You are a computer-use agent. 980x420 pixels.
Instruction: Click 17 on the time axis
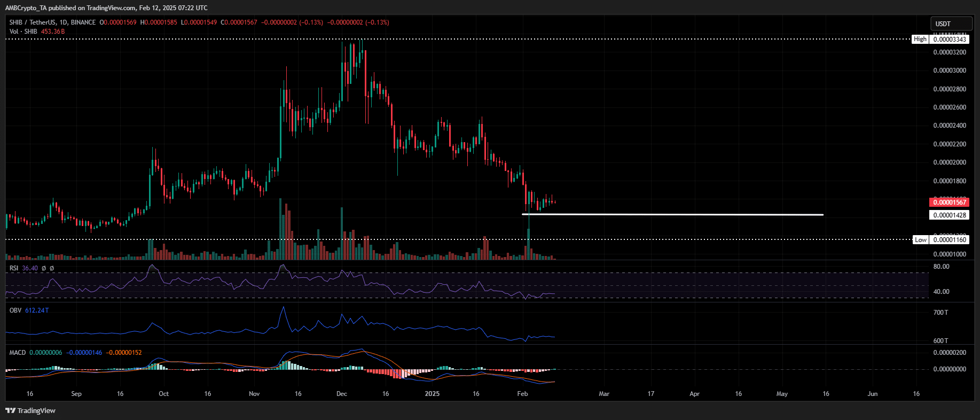[651, 394]
